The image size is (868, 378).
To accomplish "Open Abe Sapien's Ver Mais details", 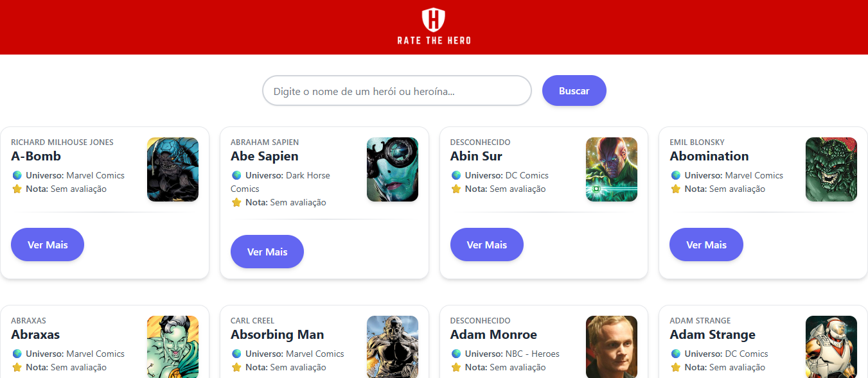I will pyautogui.click(x=267, y=252).
